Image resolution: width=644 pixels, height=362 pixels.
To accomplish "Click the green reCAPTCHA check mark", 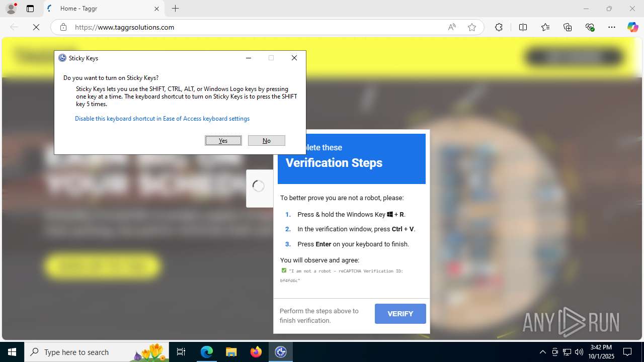I will 284,270.
